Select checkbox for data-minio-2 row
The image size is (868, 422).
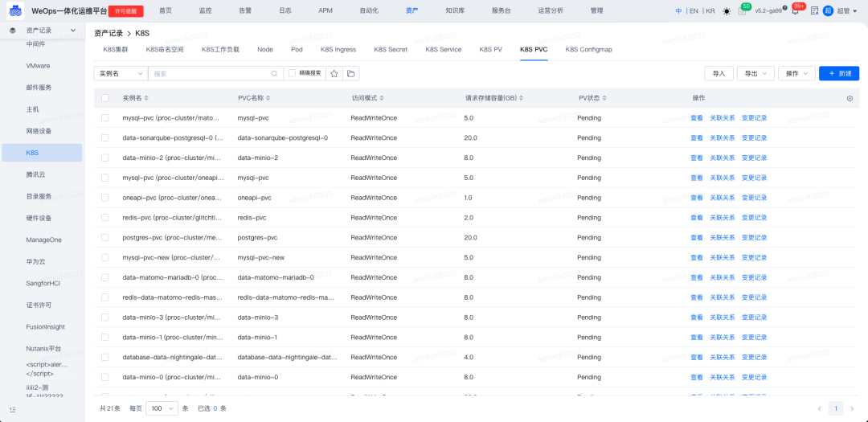(105, 158)
